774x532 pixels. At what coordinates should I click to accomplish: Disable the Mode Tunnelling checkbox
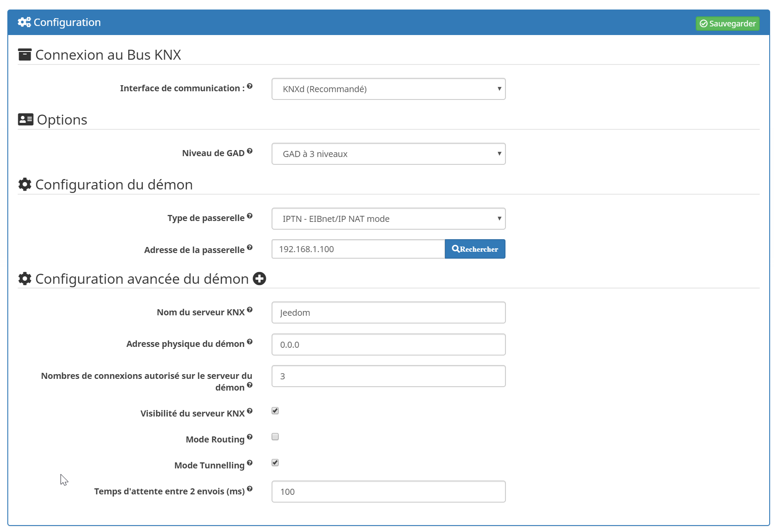(275, 463)
